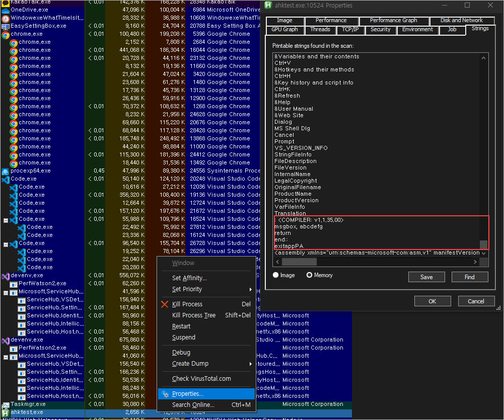Open the Set Priority submenu arrow
The image size is (504, 420).
[x=250, y=289]
